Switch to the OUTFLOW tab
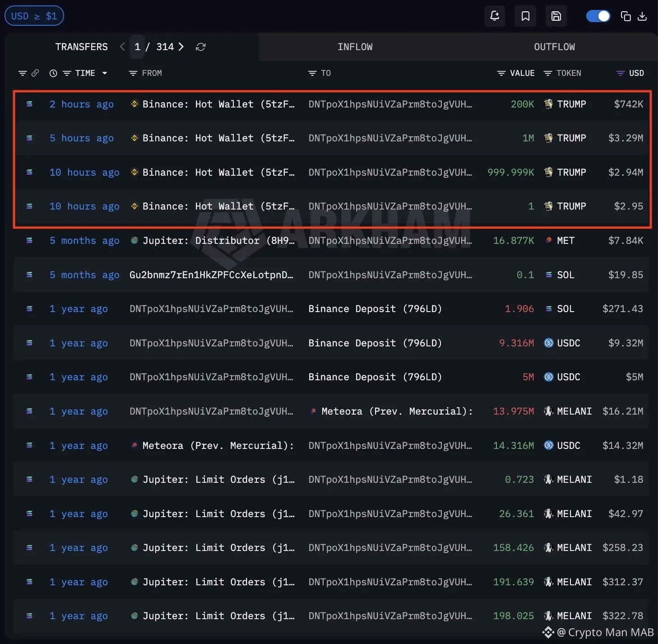This screenshot has height=644, width=658. pos(554,47)
